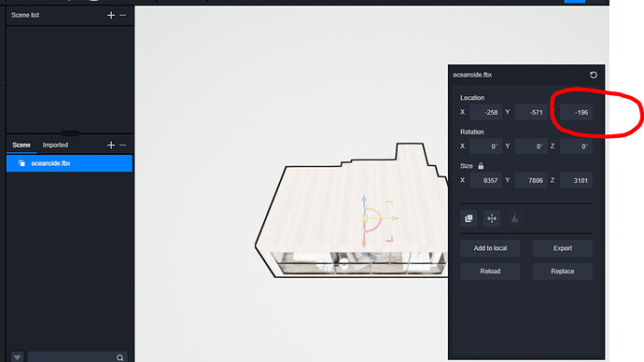Click the Reload button

click(490, 271)
